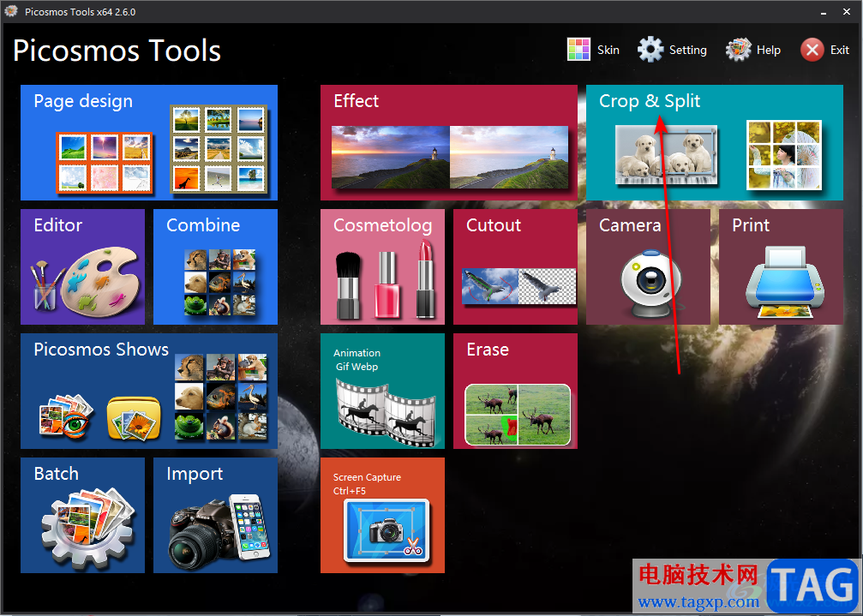The width and height of the screenshot is (863, 616).
Task: Click the split photo grid icon
Action: pos(784,155)
